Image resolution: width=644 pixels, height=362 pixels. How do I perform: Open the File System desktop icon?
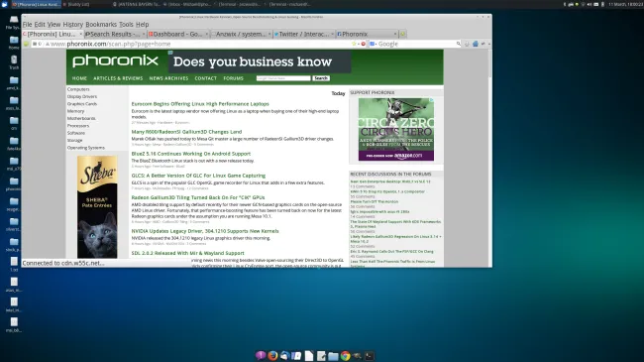pyautogui.click(x=14, y=23)
